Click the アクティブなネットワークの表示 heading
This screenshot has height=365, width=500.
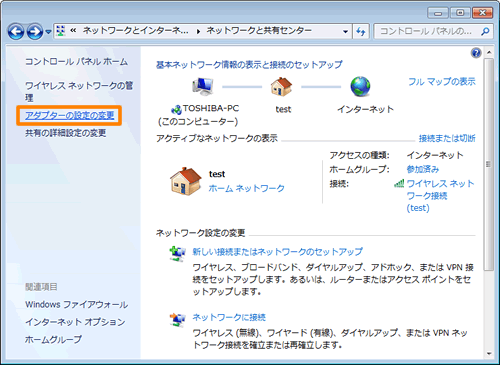tap(217, 138)
